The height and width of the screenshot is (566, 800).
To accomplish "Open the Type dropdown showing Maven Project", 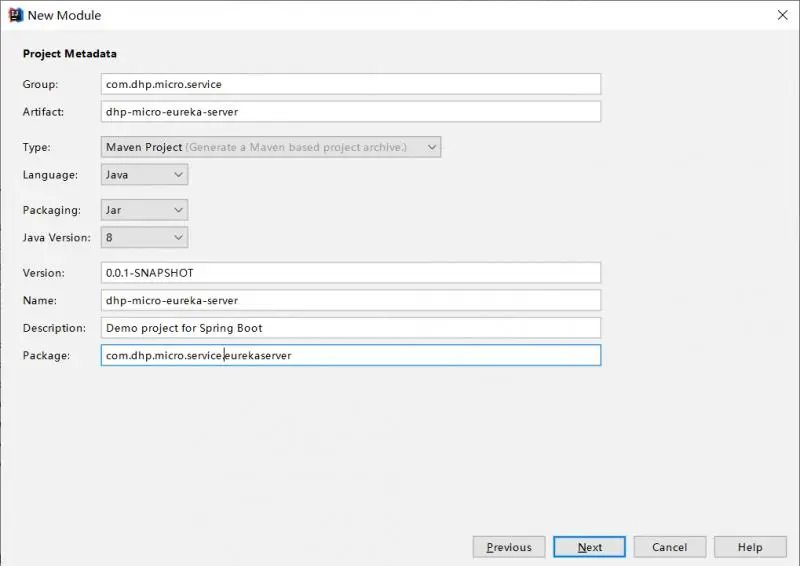I will [271, 147].
